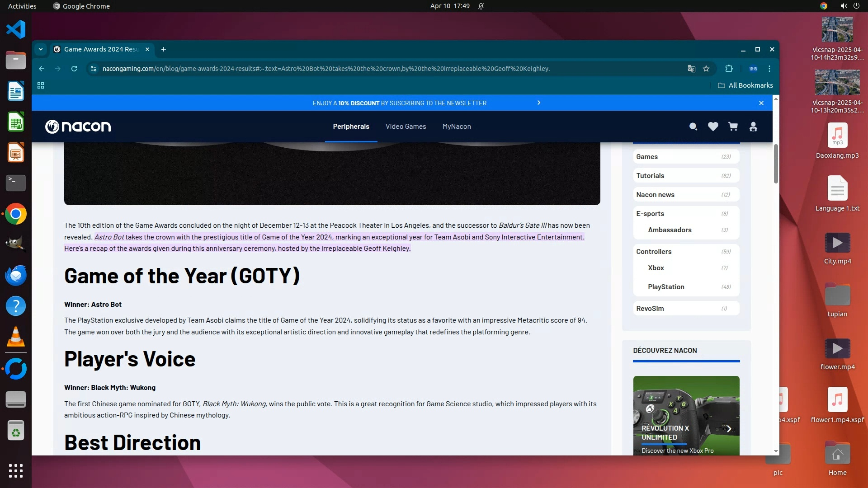Open the PlayStation controllers category
This screenshot has height=488, width=868.
(x=666, y=287)
